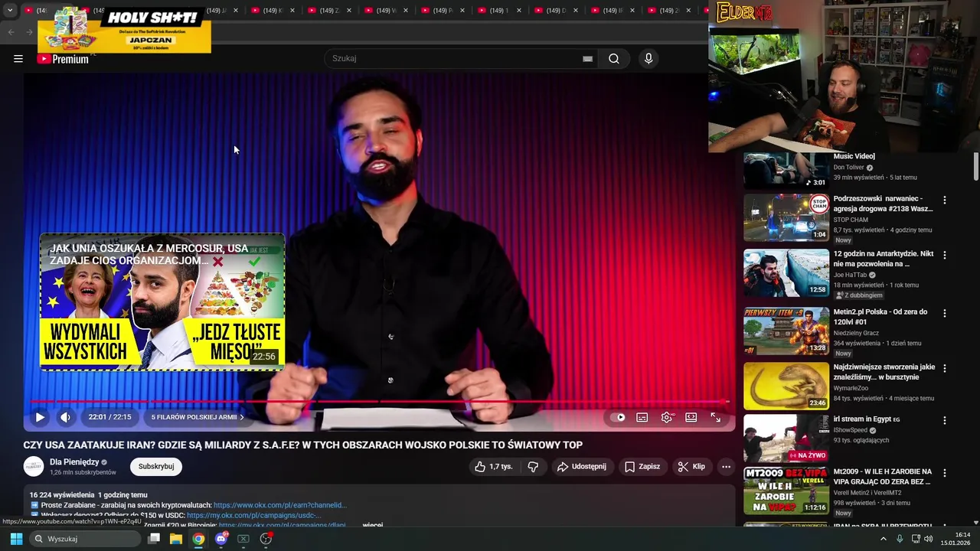Click channel name 'IShowSpeed'
The image size is (980, 551).
850,430
